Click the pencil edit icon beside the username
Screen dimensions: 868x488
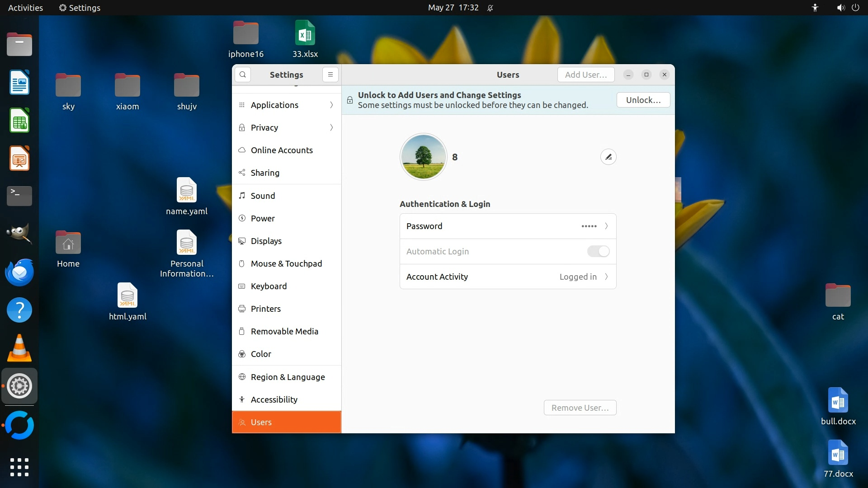point(609,157)
